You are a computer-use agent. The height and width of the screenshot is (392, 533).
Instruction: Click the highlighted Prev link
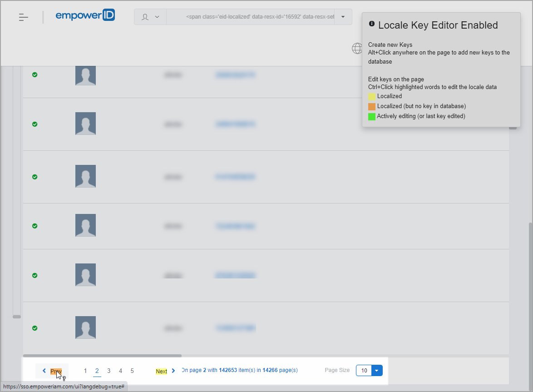point(56,371)
